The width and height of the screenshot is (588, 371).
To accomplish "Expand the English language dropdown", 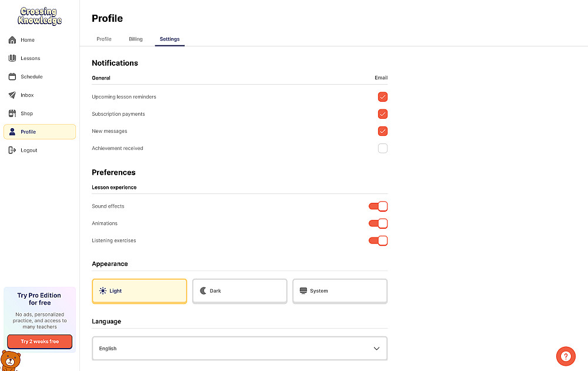I will [240, 349].
